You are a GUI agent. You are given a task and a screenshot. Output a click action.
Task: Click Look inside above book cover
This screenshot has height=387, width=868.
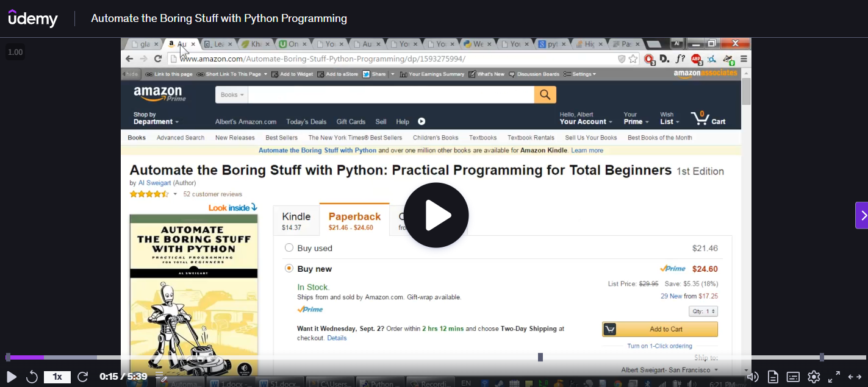(233, 208)
